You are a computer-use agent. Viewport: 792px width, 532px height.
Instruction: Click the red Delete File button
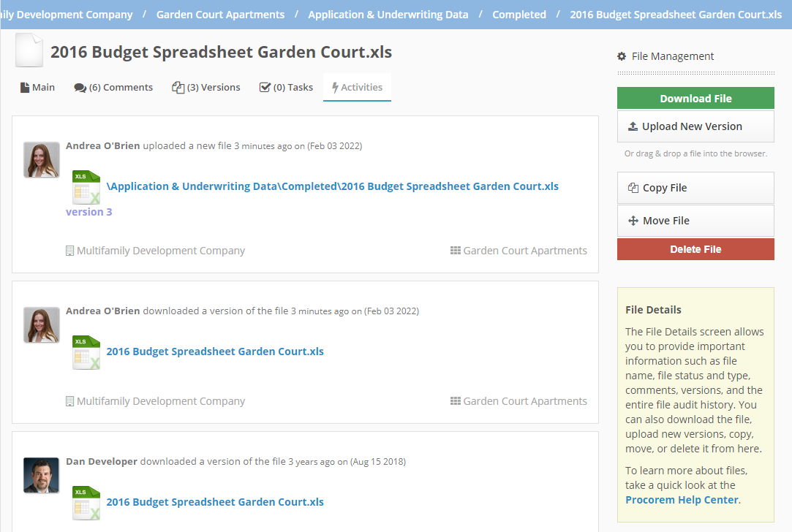(695, 249)
